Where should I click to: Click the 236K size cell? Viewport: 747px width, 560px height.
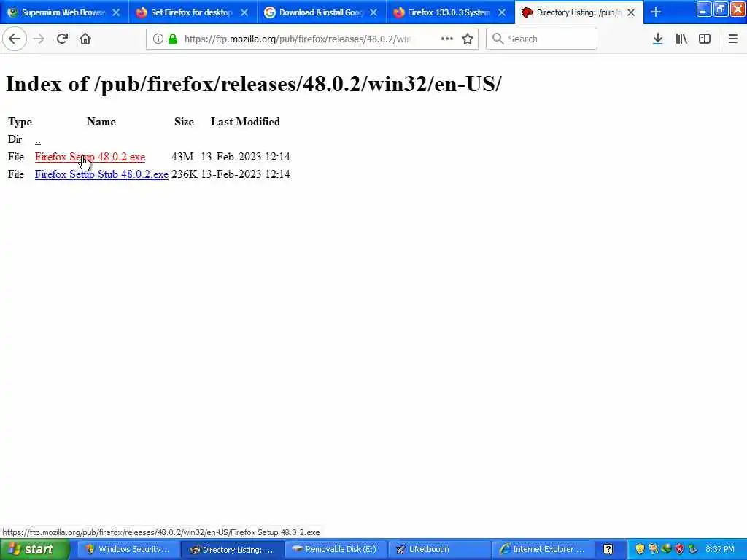point(185,174)
